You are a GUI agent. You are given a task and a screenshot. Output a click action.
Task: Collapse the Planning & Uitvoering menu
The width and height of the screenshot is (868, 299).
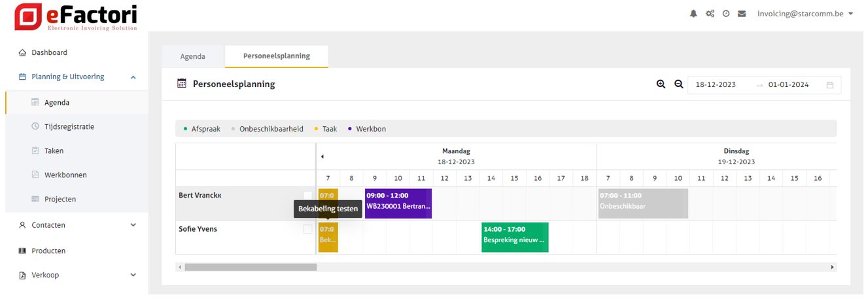pyautogui.click(x=133, y=77)
